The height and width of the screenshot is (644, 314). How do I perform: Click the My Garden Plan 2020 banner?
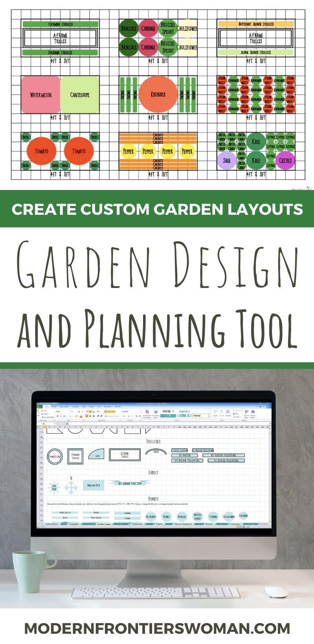click(130, 483)
